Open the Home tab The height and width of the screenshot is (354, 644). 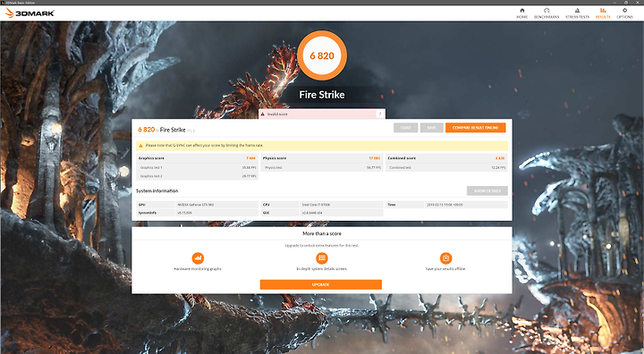tap(522, 13)
